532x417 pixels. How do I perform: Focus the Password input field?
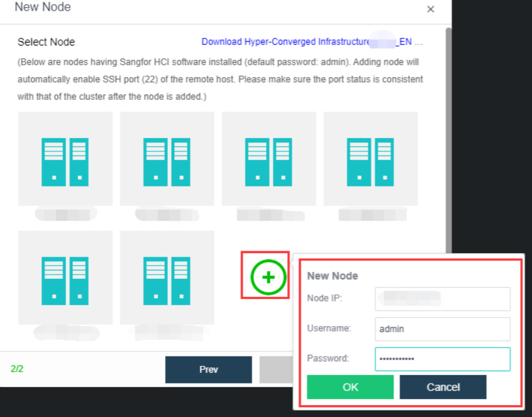(442, 359)
